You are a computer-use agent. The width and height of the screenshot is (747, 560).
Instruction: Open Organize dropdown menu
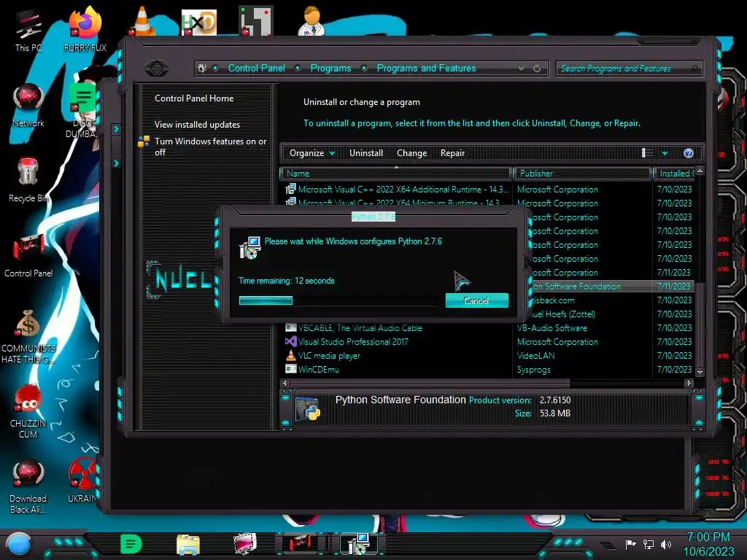[x=312, y=153]
